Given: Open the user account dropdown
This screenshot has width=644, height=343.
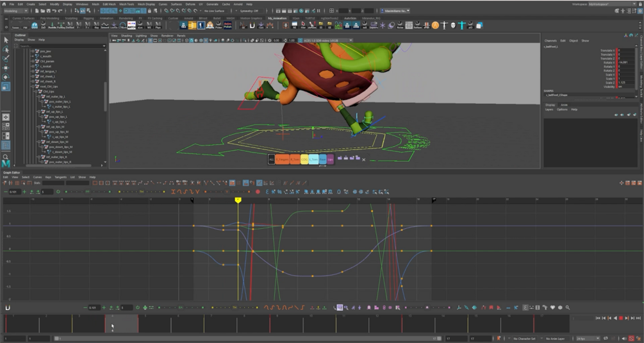Looking at the screenshot, I should pyautogui.click(x=395, y=11).
